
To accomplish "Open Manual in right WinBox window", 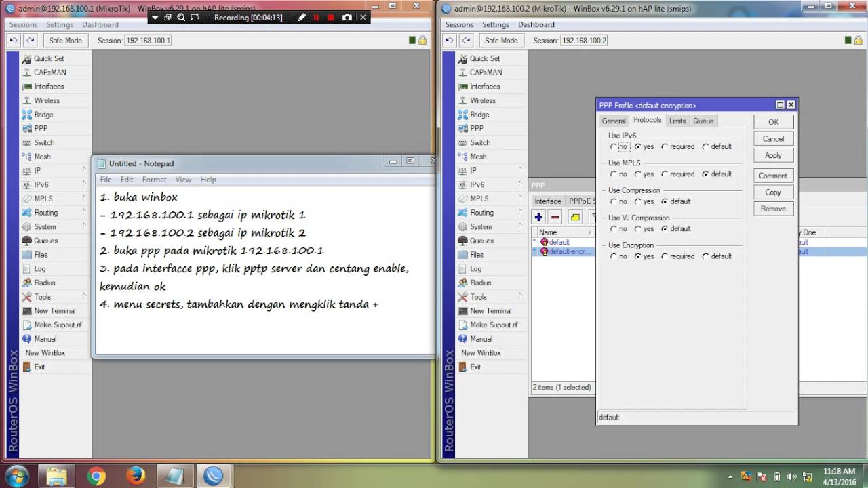I will pos(481,339).
